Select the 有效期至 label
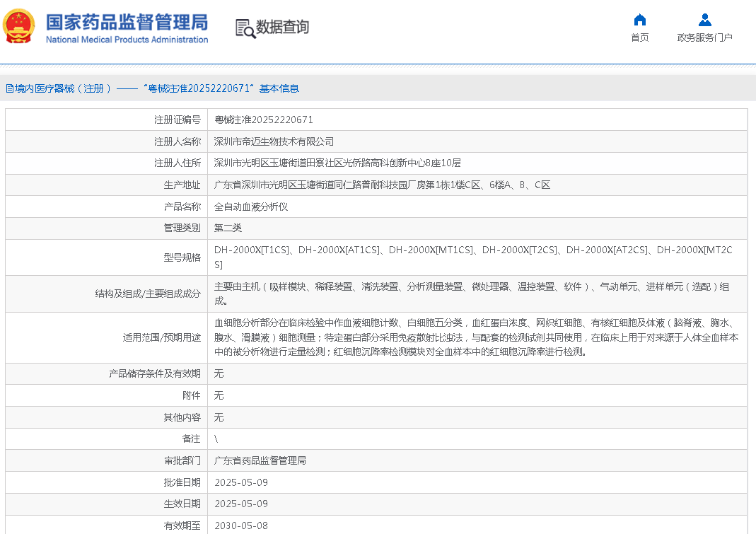Viewport: 756px width, 534px height. [182, 526]
